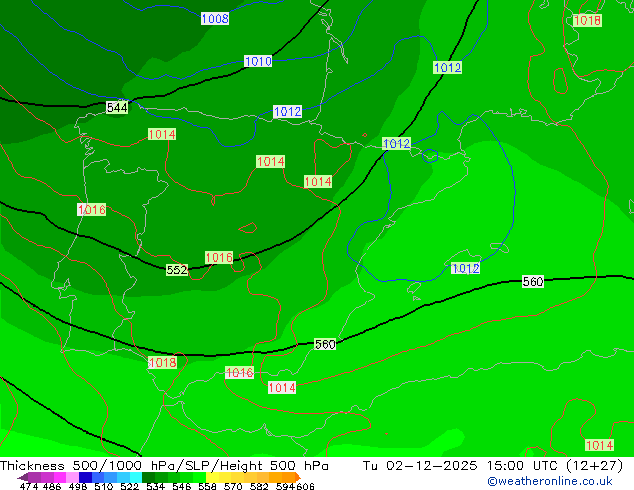
Task: Click the light pink legend swatch
Action: pos(72,477)
